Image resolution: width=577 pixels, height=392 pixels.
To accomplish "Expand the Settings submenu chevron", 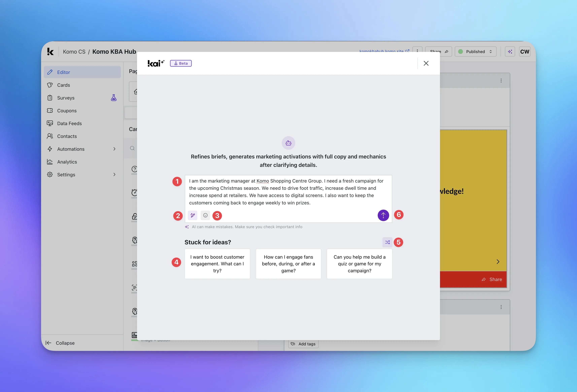I will click(x=114, y=175).
